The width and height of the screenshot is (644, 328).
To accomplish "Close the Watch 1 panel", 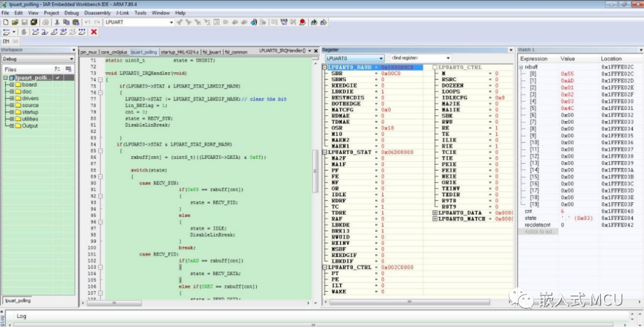I will [x=641, y=49].
